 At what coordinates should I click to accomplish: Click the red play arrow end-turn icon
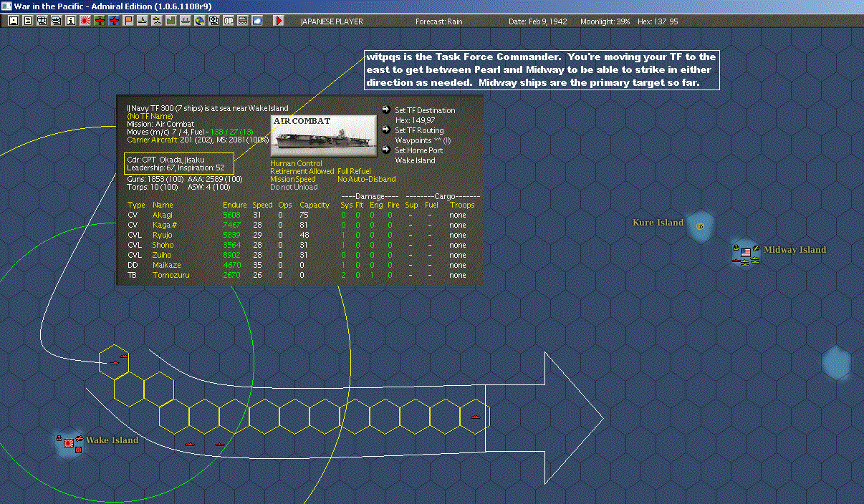279,21
